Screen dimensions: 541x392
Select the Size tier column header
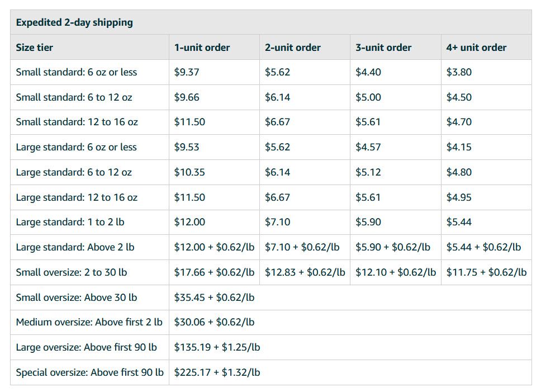pos(35,48)
